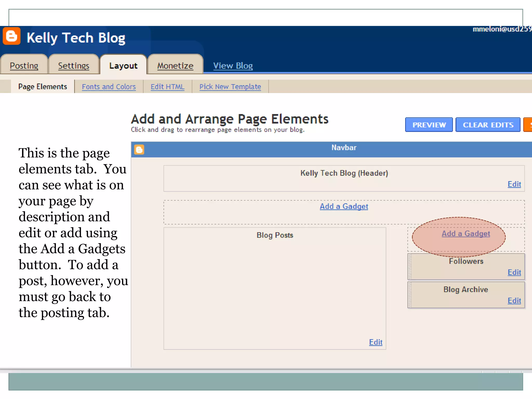The image size is (532, 399).
Task: Edit the Followers gadget
Action: (514, 272)
